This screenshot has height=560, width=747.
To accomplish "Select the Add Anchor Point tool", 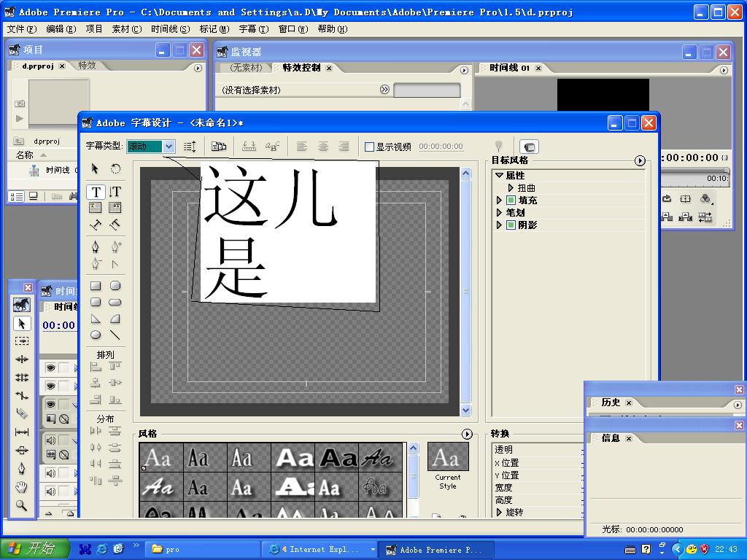I will coord(116,246).
